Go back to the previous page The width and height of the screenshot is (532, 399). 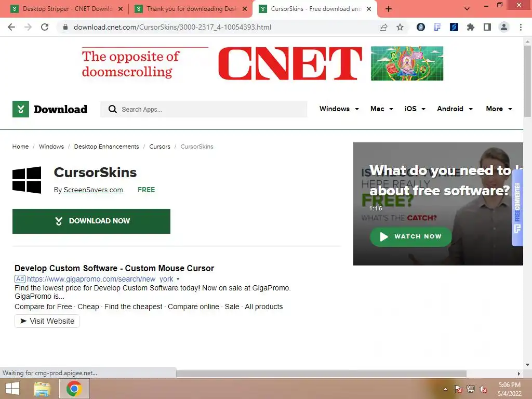11,27
